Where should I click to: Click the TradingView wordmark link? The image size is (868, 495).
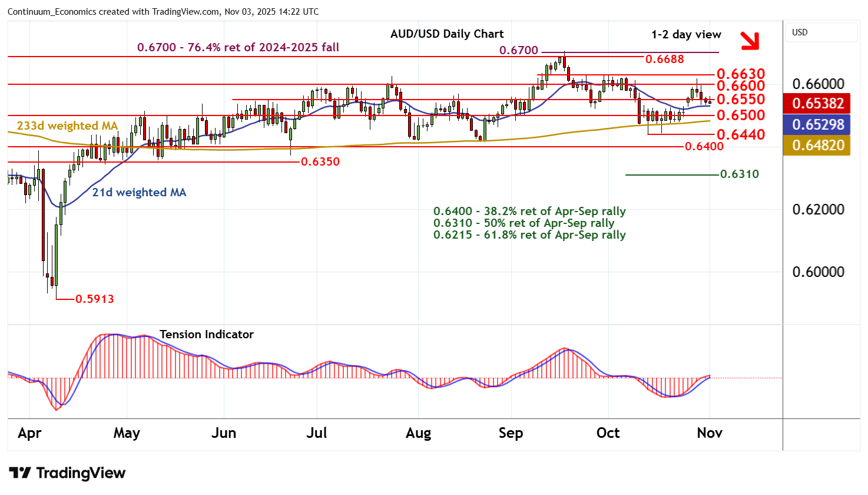click(x=81, y=473)
